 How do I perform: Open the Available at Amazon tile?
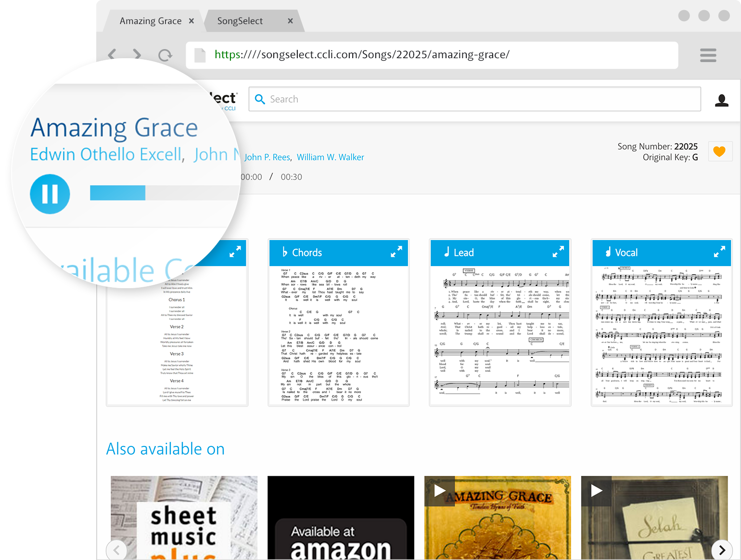[x=341, y=518]
